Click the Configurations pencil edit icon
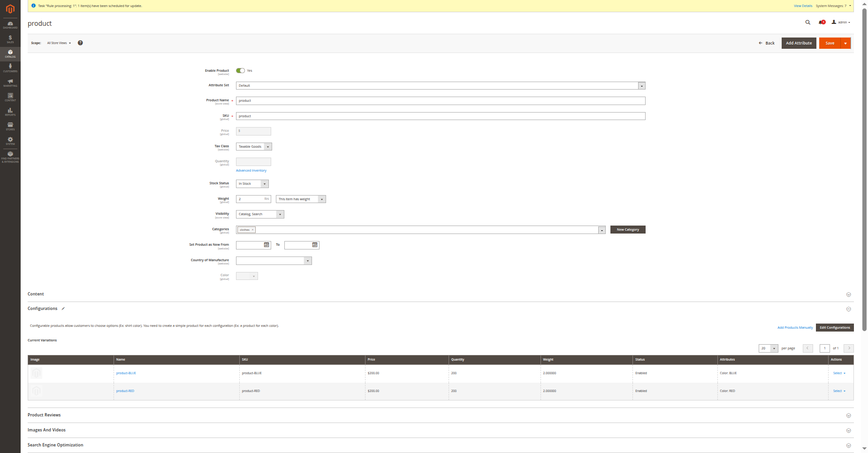The width and height of the screenshot is (868, 453). click(x=63, y=309)
